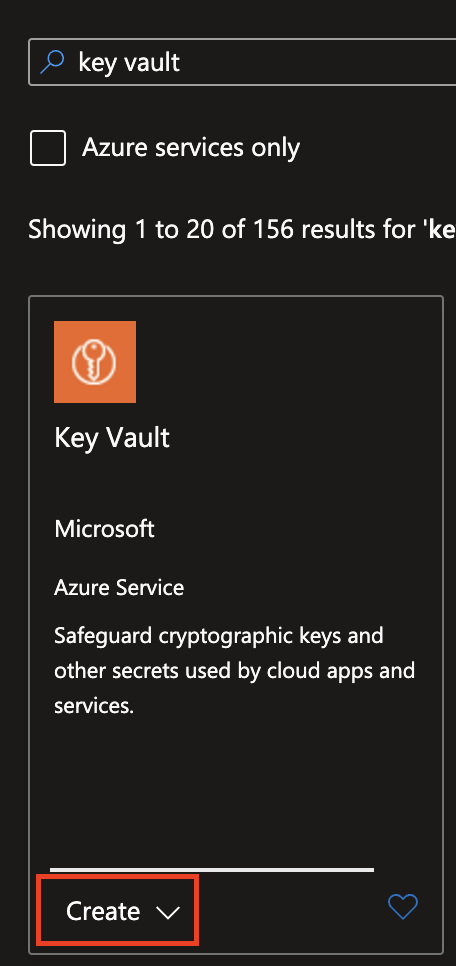Click the Microsoft publisher name
This screenshot has width=456, height=966.
[x=104, y=529]
